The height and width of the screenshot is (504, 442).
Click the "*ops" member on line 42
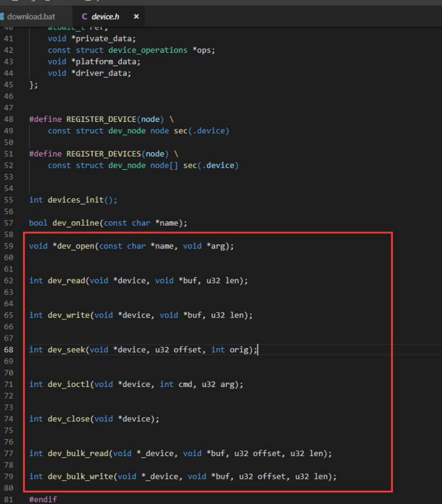(202, 50)
